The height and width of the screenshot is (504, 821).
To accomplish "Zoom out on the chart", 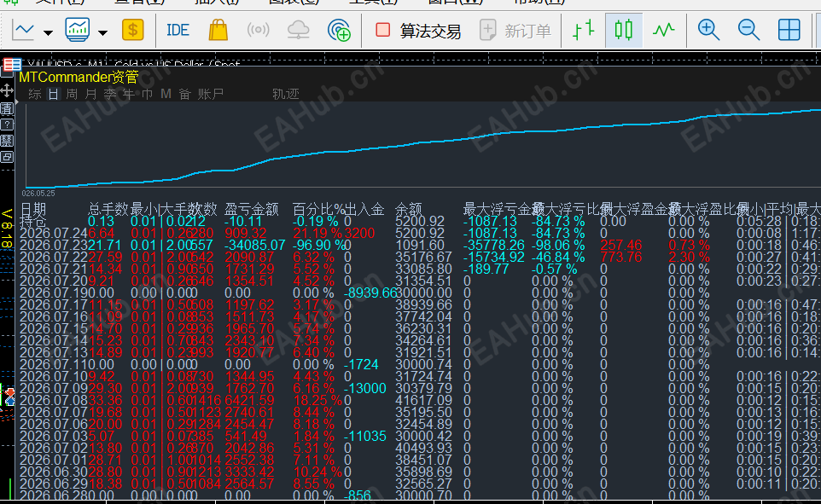I will pyautogui.click(x=748, y=30).
